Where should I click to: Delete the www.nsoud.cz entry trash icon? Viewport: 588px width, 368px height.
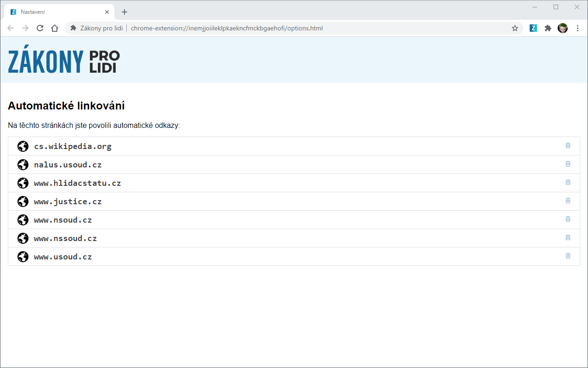(x=568, y=219)
